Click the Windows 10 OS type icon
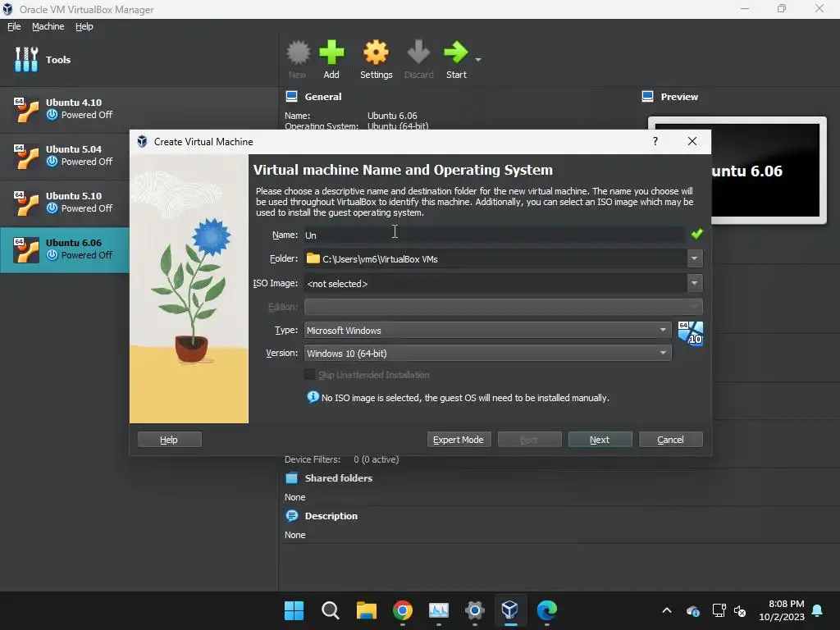The height and width of the screenshot is (630, 840). [x=691, y=334]
